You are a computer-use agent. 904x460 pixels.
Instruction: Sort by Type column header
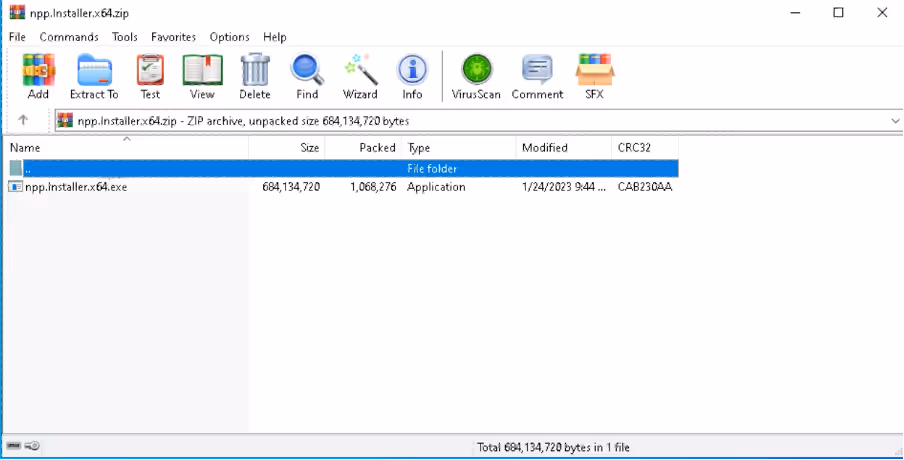click(459, 148)
